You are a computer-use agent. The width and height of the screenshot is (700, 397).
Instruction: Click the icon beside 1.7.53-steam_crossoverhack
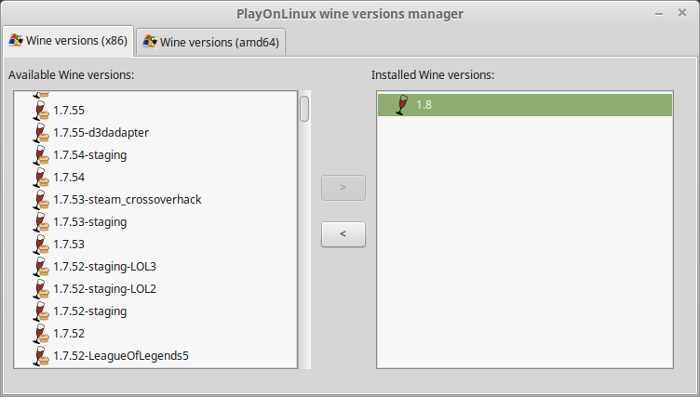pos(41,200)
